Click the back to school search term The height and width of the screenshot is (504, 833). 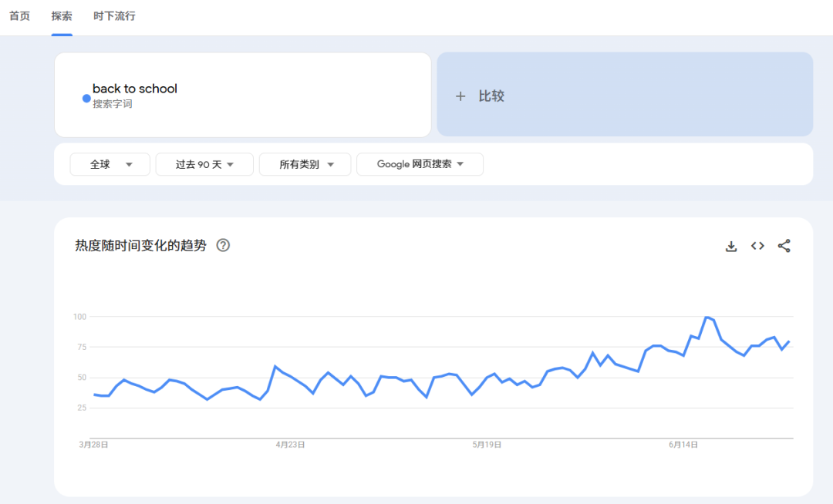[x=135, y=89]
